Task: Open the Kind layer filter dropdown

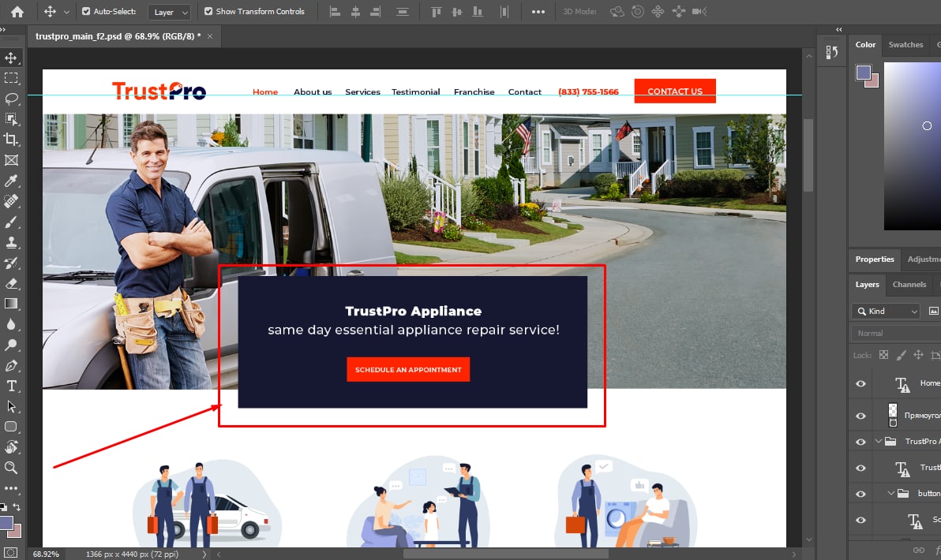Action: click(x=886, y=312)
